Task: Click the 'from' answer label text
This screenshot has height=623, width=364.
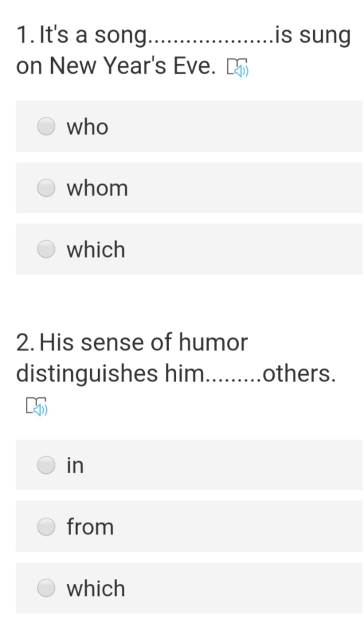Action: coord(90,527)
